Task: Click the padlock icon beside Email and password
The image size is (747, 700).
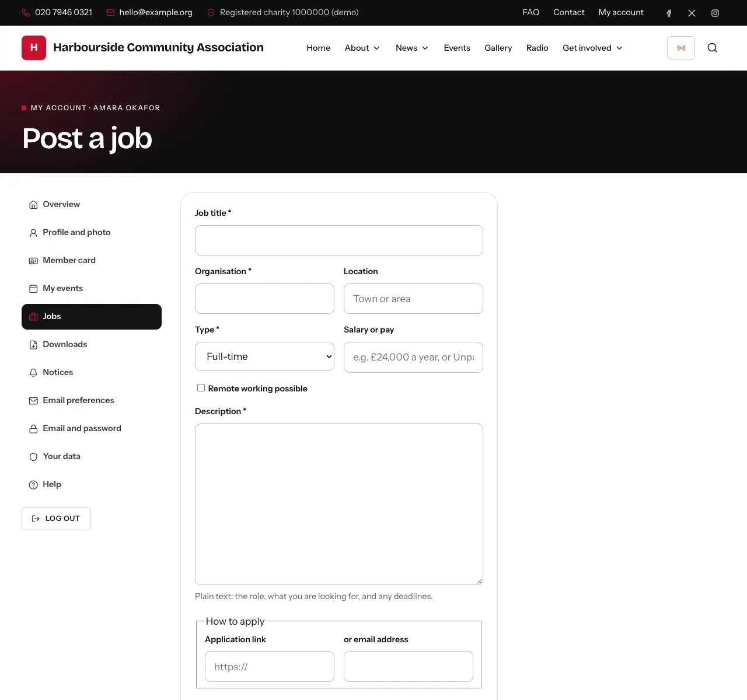Action: click(x=33, y=429)
